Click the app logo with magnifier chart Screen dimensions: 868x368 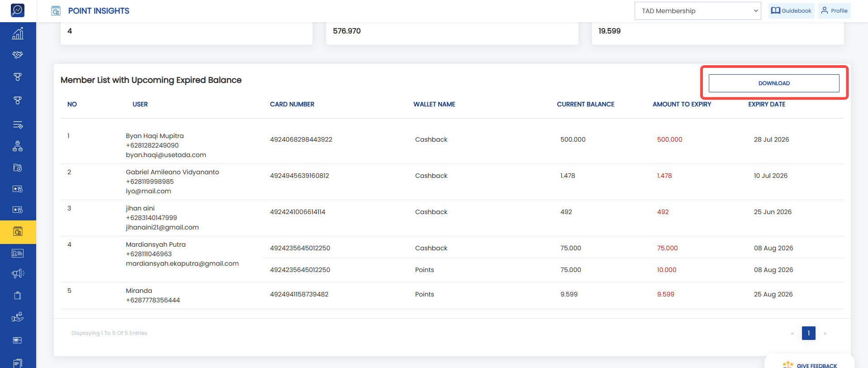coord(18,10)
